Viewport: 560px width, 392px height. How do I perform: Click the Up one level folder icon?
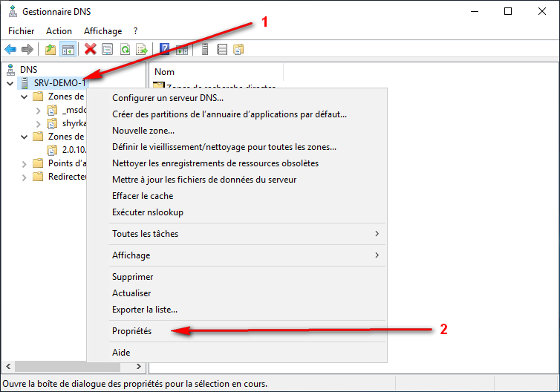pos(50,50)
